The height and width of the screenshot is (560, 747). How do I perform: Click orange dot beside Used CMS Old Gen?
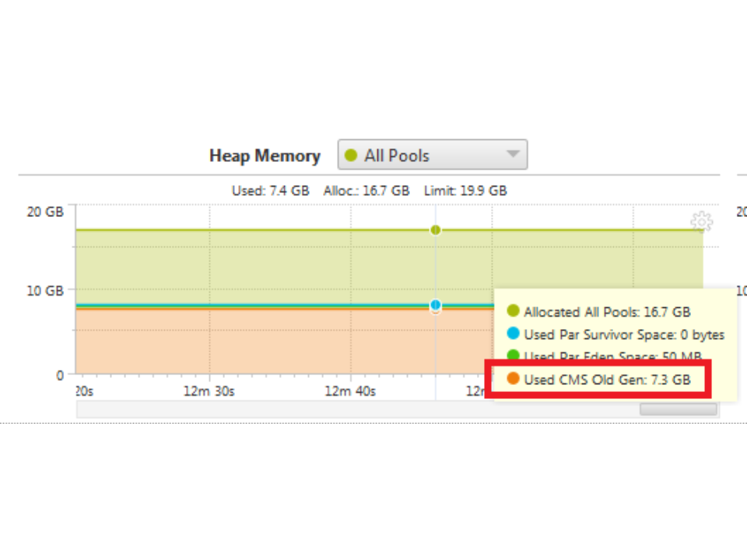point(513,379)
